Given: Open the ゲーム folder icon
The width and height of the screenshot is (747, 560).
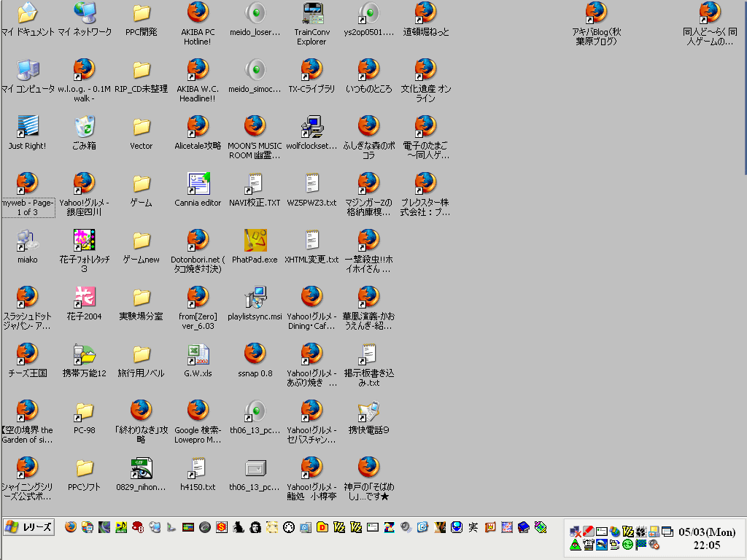Looking at the screenshot, I should [141, 183].
